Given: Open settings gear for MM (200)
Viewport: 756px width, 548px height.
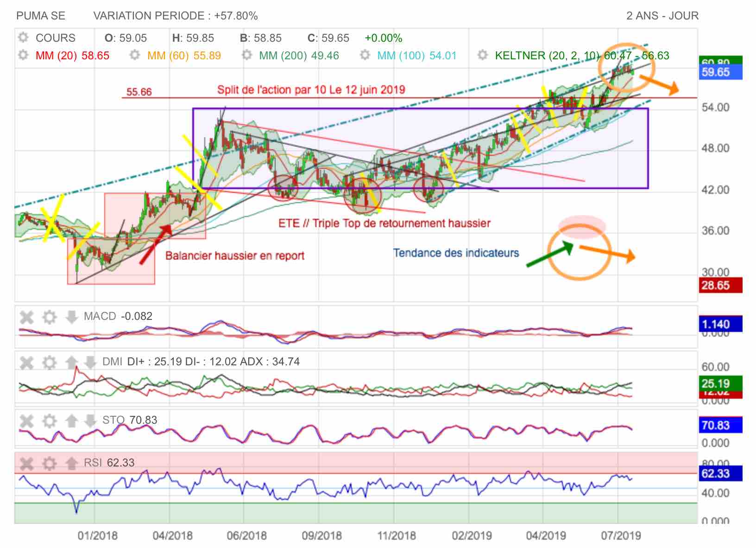Looking at the screenshot, I should (x=247, y=55).
